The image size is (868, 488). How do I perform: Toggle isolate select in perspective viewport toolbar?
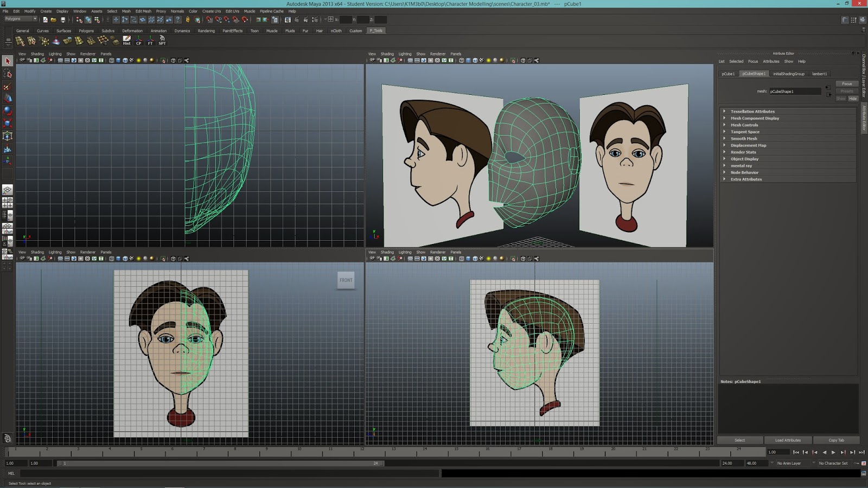click(x=513, y=60)
